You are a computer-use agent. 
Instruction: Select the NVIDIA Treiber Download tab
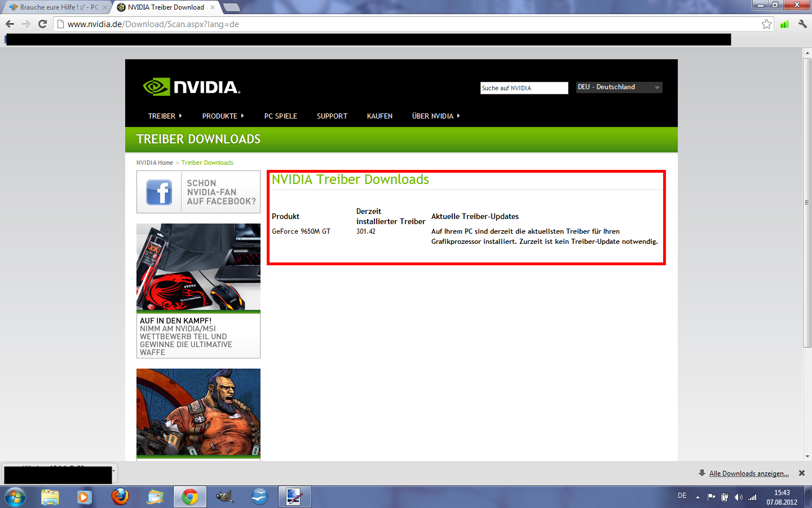click(x=166, y=7)
